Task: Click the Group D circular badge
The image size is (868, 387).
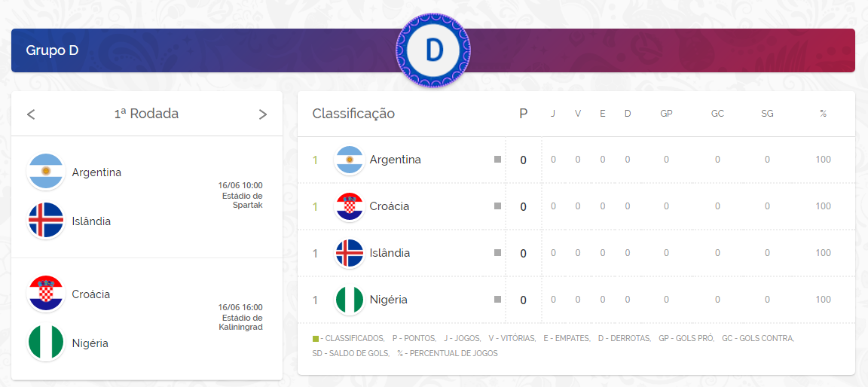Action: click(x=433, y=50)
